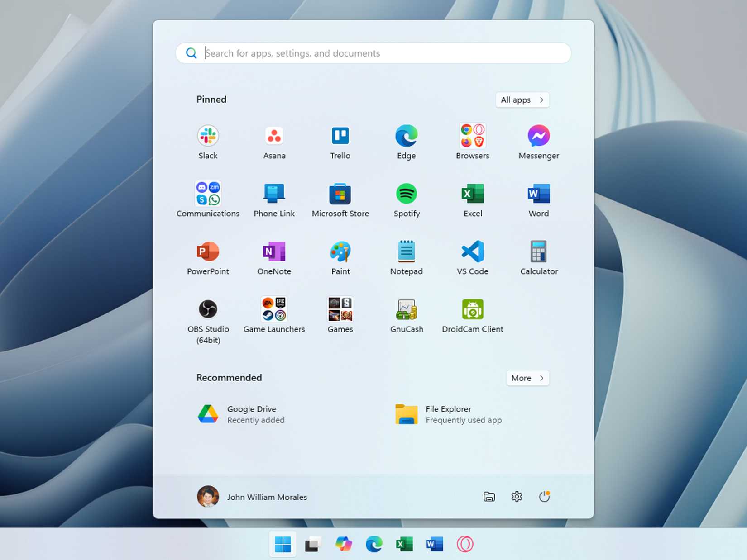Open Word from the taskbar

pos(435,544)
